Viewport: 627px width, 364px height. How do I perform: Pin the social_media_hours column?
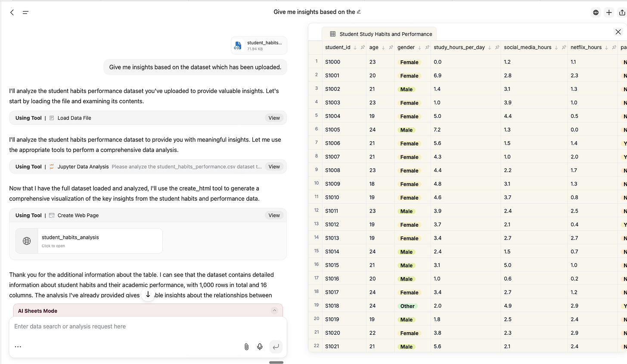(564, 47)
